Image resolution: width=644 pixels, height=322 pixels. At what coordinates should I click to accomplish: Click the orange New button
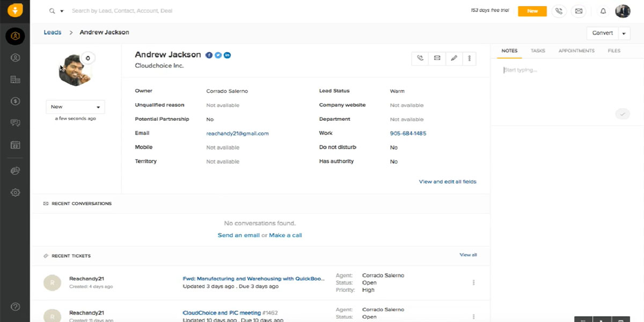click(x=532, y=11)
